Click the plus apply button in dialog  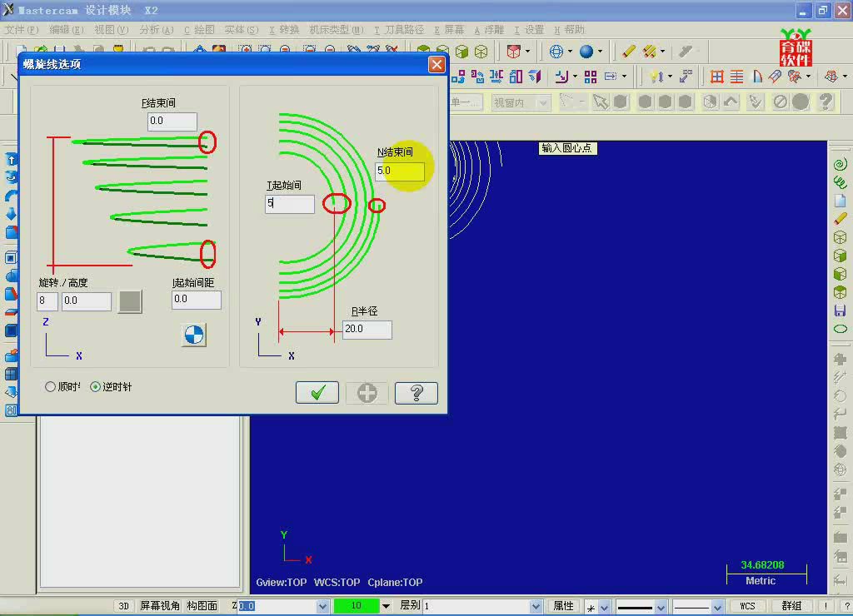(367, 393)
